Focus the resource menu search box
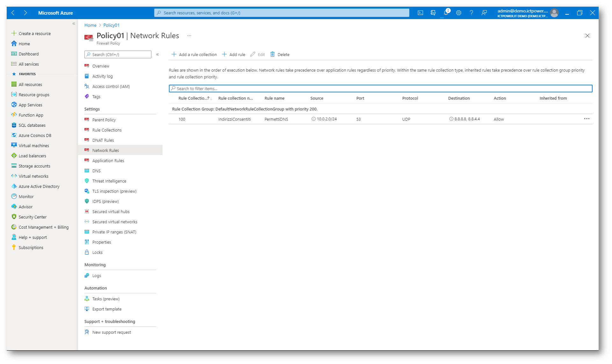612x364 pixels. coord(118,54)
